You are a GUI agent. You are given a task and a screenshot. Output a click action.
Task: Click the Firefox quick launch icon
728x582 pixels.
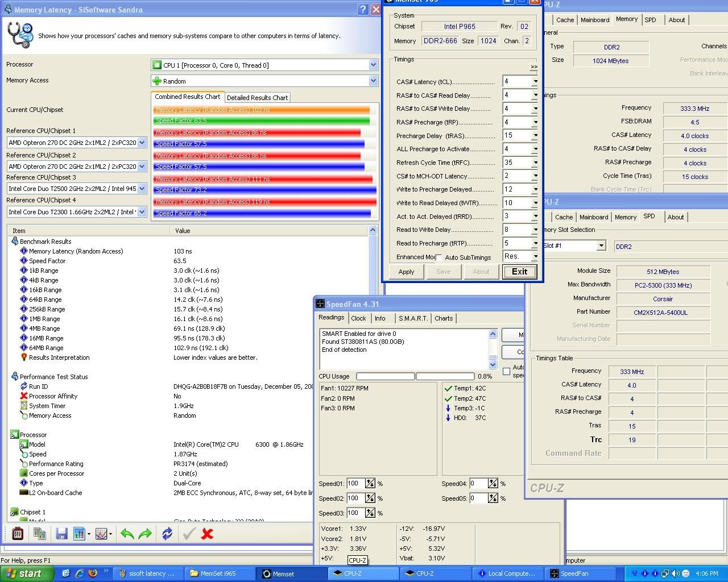click(x=93, y=573)
